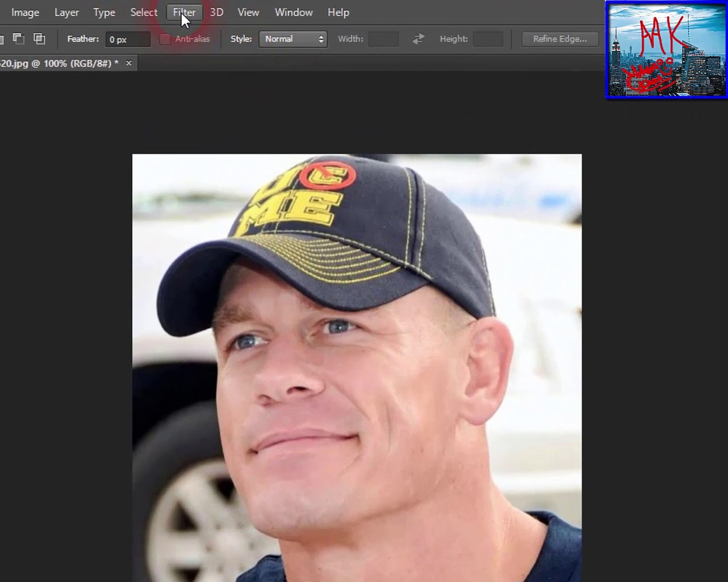Click the portrait photo on canvas

(357, 368)
